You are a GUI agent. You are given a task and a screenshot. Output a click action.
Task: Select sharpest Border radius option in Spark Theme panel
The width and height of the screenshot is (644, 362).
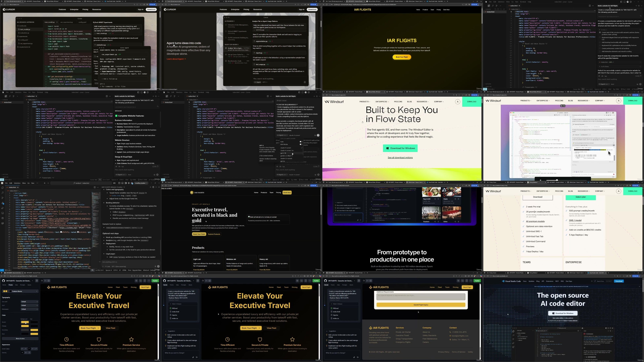pyautogui.click(x=22, y=349)
